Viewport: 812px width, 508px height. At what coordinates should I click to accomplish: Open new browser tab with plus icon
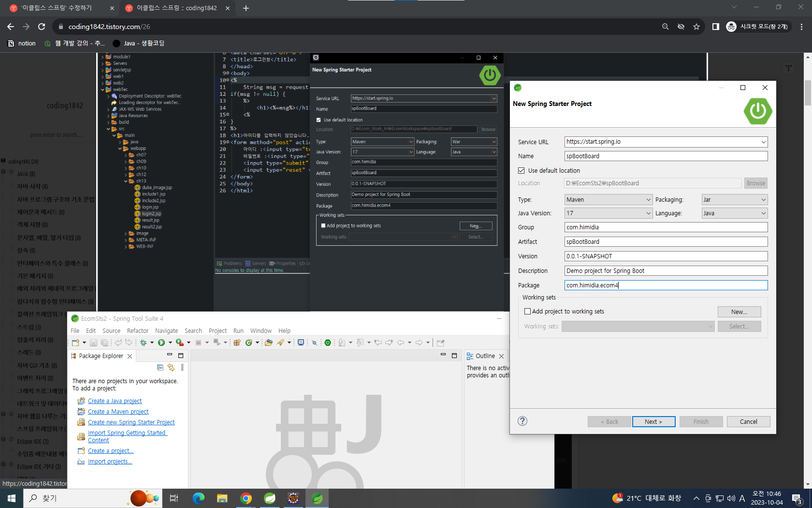[x=246, y=8]
